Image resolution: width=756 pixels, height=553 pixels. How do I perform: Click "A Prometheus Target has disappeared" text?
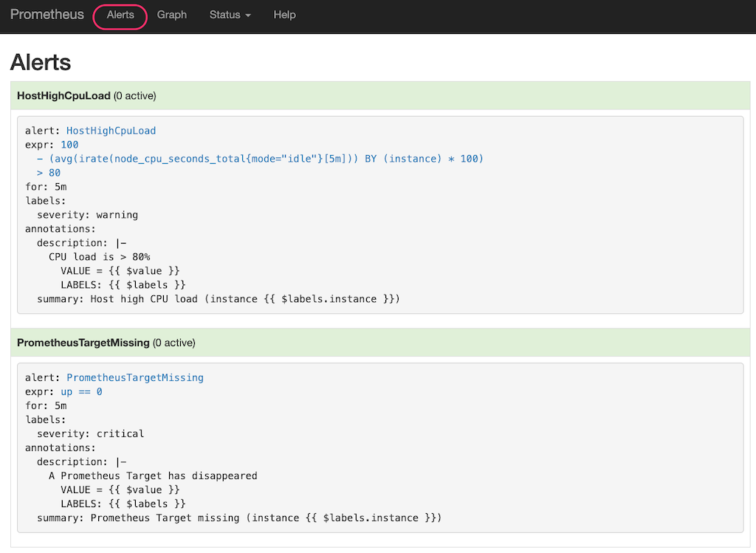point(153,475)
